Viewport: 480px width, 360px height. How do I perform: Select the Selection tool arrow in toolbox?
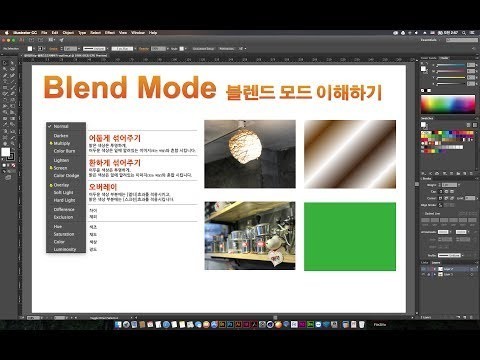(5, 63)
